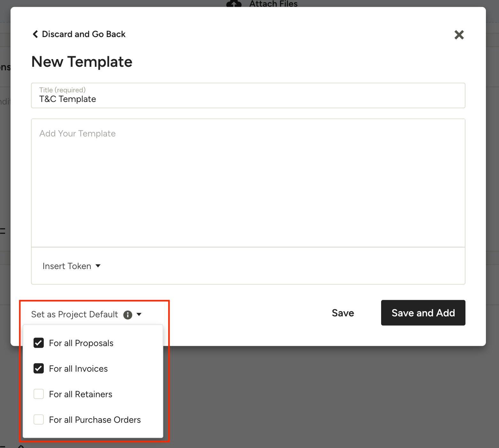499x448 pixels.
Task: Click the Attach Files label
Action: [273, 4]
